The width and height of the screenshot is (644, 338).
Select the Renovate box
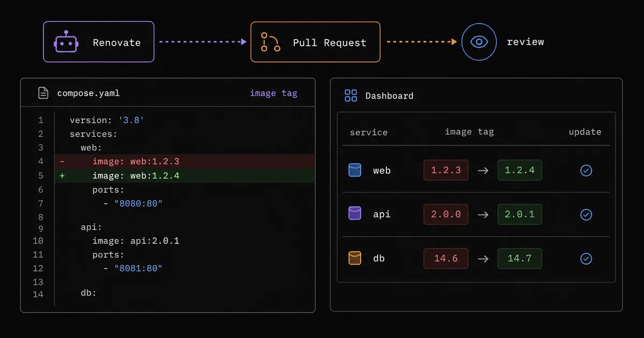[99, 42]
